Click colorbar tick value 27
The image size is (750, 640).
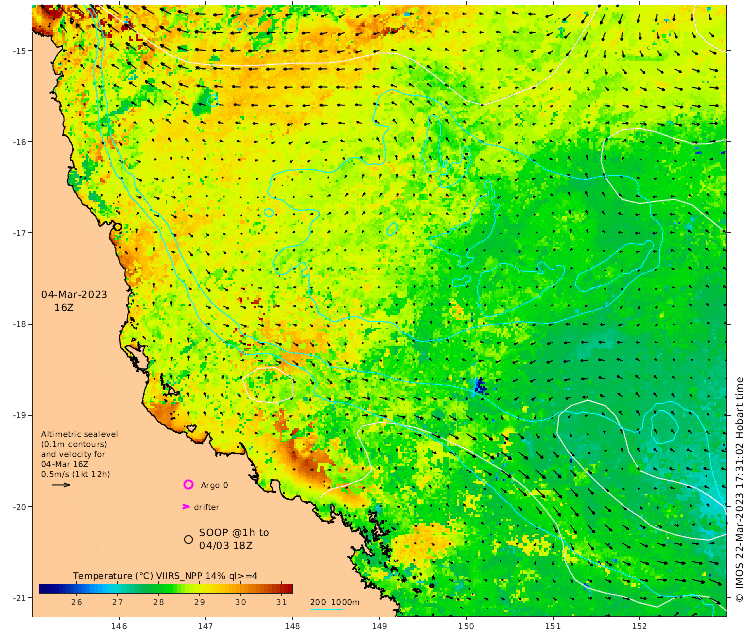pyautogui.click(x=118, y=602)
